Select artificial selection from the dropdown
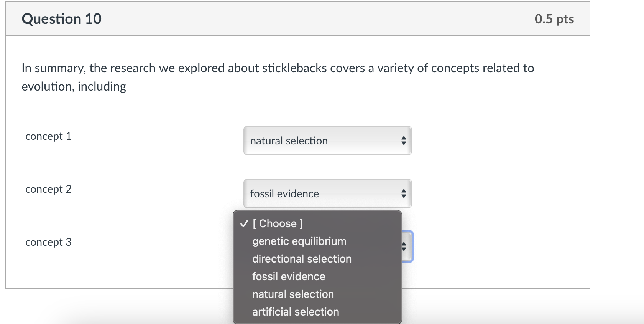The height and width of the screenshot is (324, 644). point(296,311)
